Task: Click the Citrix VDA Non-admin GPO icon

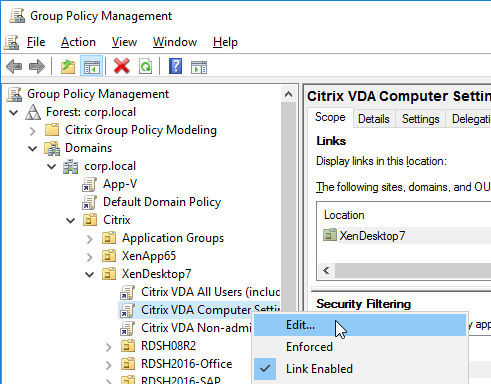Action: [x=127, y=328]
